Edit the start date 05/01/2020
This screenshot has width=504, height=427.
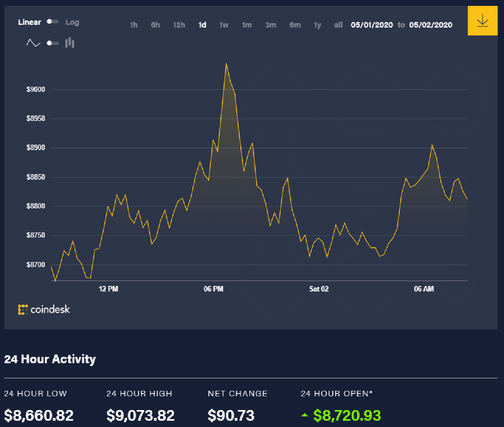(x=372, y=25)
